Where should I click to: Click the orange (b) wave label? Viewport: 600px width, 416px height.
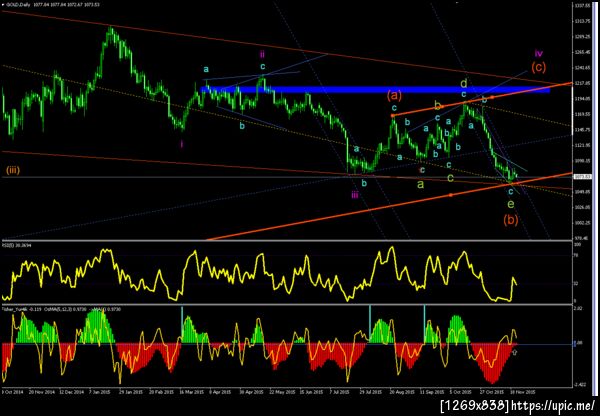(x=511, y=220)
